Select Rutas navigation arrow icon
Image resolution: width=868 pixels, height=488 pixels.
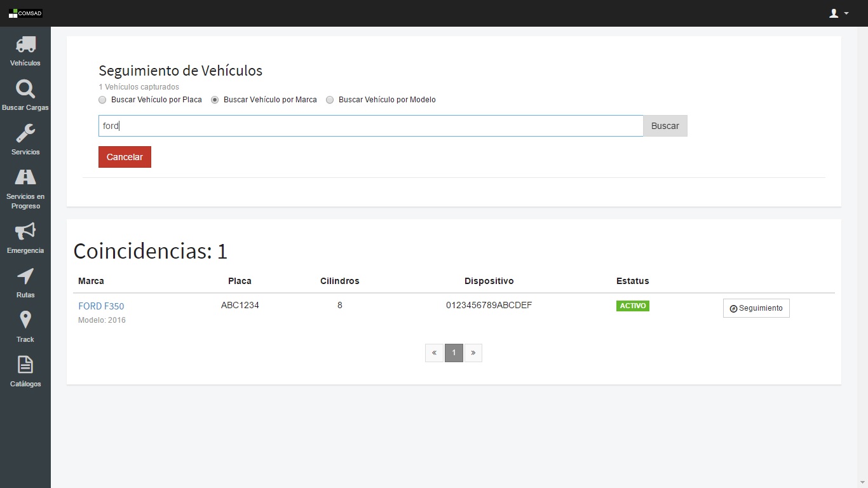[25, 276]
